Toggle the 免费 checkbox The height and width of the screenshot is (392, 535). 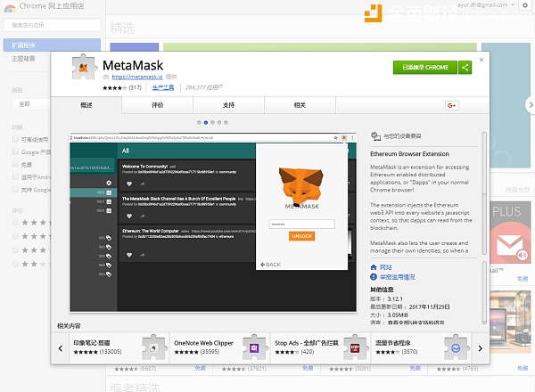(x=15, y=164)
